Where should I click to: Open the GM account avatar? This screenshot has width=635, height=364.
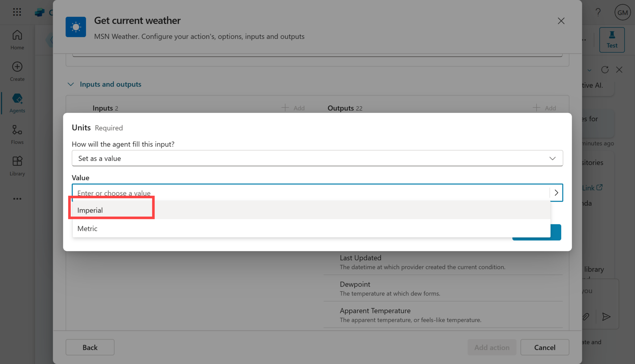[x=622, y=12]
